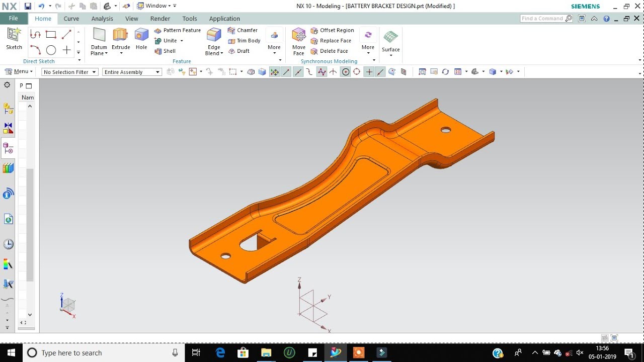Click the Datum Plane icon

(x=99, y=35)
